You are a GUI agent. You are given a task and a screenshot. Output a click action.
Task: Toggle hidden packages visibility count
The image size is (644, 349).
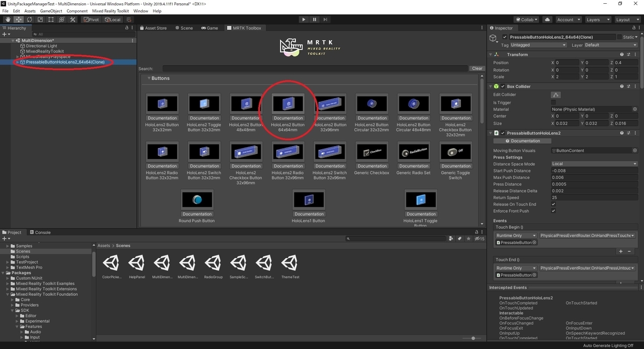479,238
